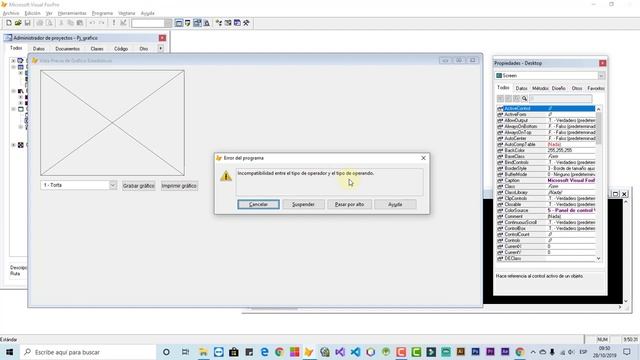Close the Error del programa dialog
This screenshot has height=360, width=640.
coord(423,158)
